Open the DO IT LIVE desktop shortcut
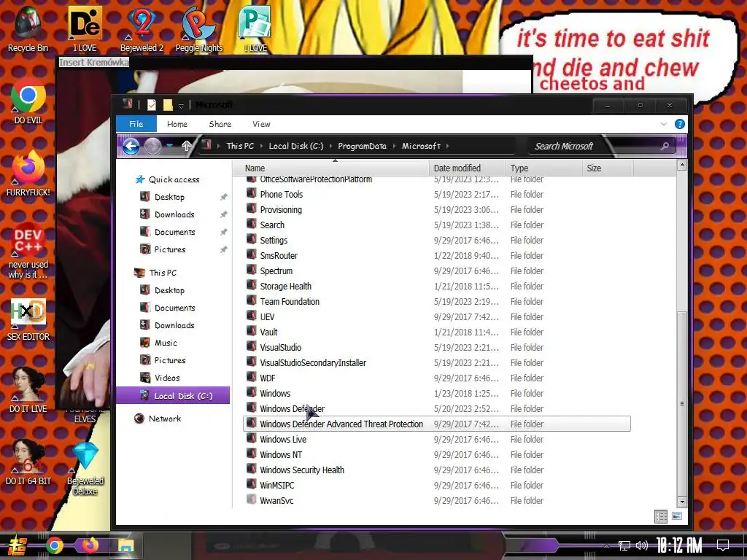The height and width of the screenshot is (560, 747). click(x=28, y=391)
